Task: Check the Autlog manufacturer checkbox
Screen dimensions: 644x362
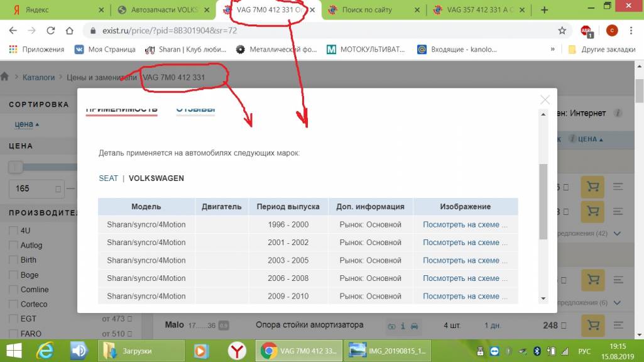Action: click(x=13, y=245)
